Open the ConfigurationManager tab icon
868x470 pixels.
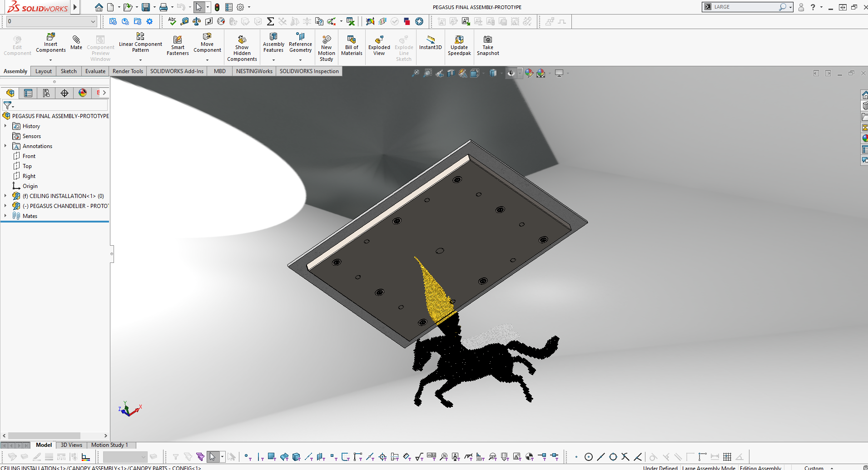pos(46,93)
